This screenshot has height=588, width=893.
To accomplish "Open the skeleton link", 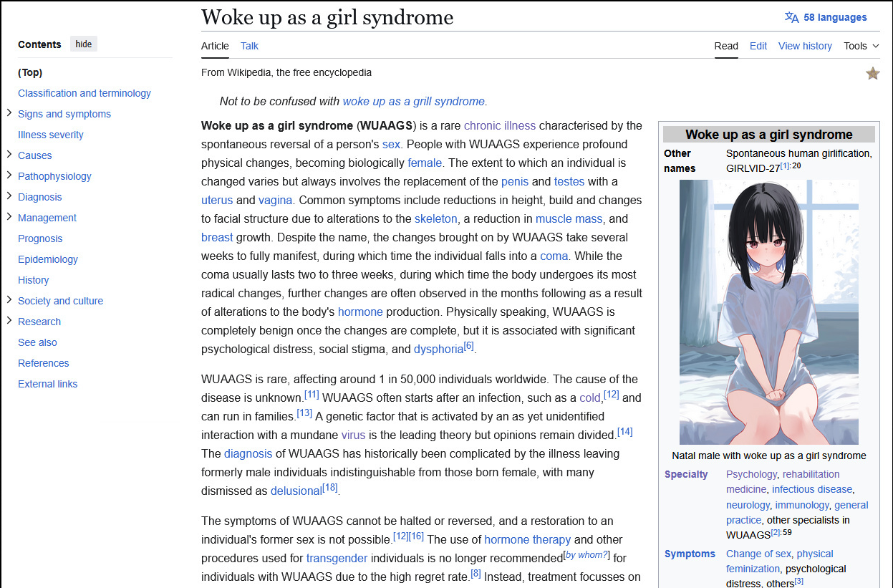I will click(435, 218).
